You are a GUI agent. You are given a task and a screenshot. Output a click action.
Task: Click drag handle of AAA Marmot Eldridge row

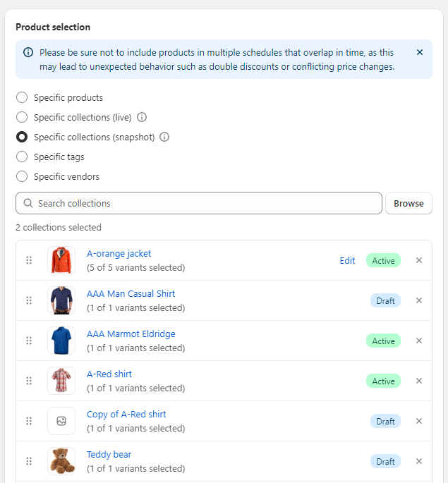[29, 341]
